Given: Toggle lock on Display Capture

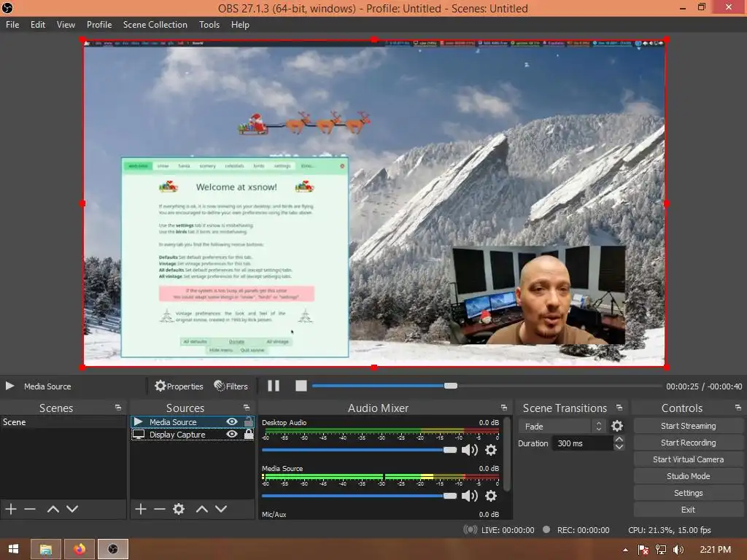Looking at the screenshot, I should coord(248,435).
